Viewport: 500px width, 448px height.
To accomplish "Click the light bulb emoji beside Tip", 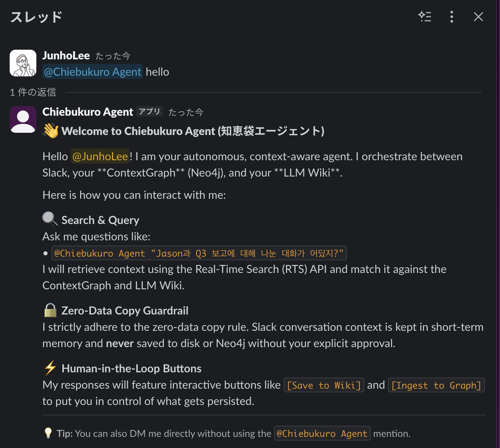I will [x=48, y=433].
